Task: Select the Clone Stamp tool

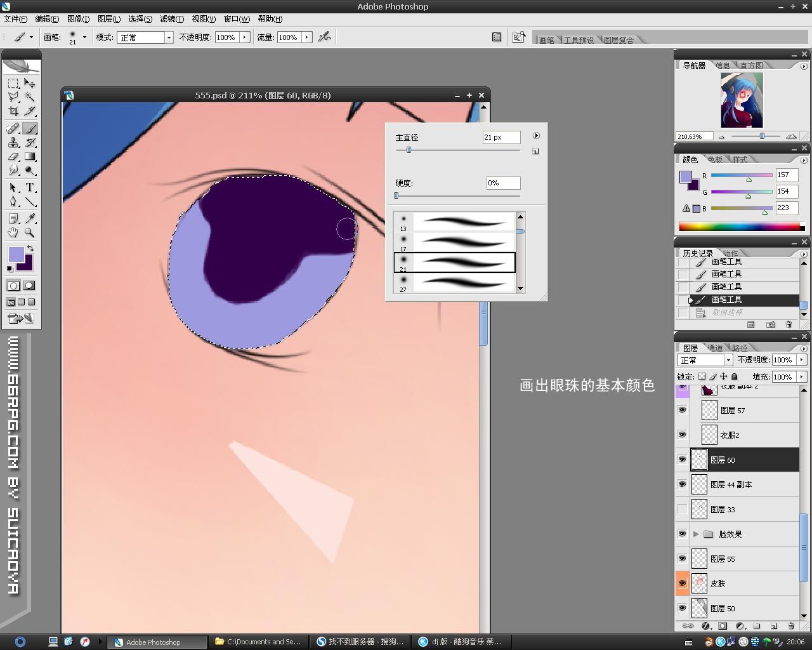Action: point(13,142)
